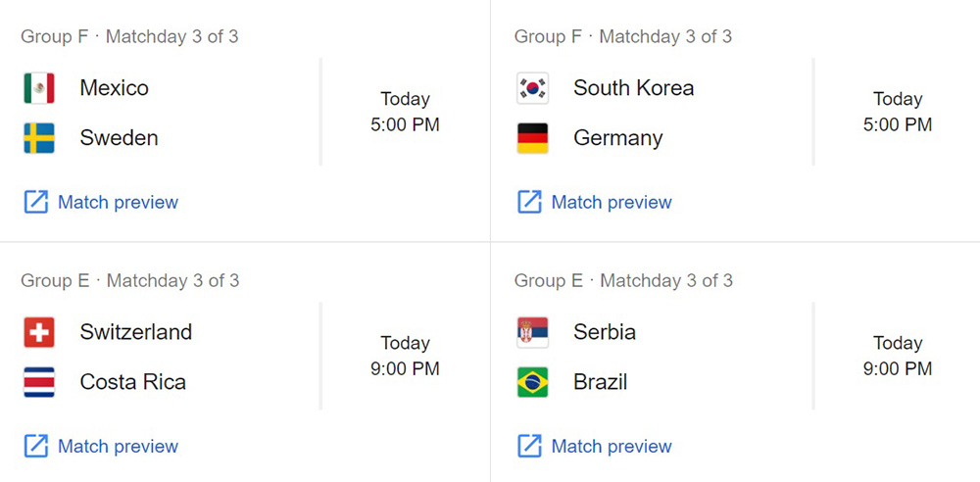Screen dimensions: 980x482
Task: Click the Serbia flag icon
Action: click(533, 332)
